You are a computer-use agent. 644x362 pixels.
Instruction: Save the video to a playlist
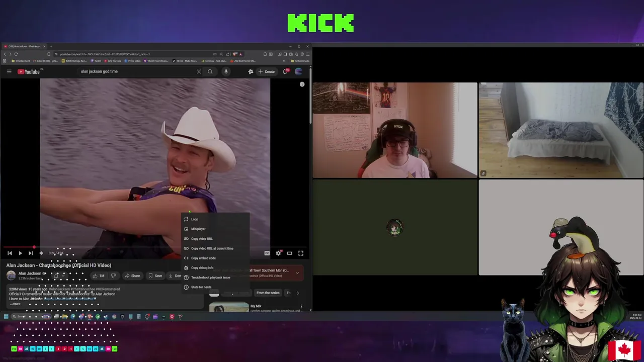click(155, 276)
